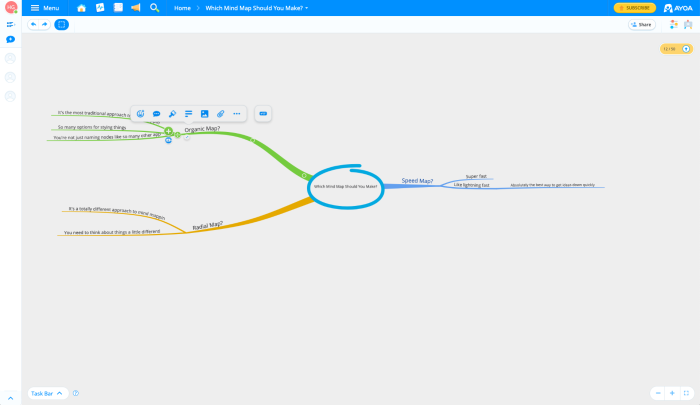Zoom out with the minus button
This screenshot has width=700, height=405.
[x=658, y=393]
